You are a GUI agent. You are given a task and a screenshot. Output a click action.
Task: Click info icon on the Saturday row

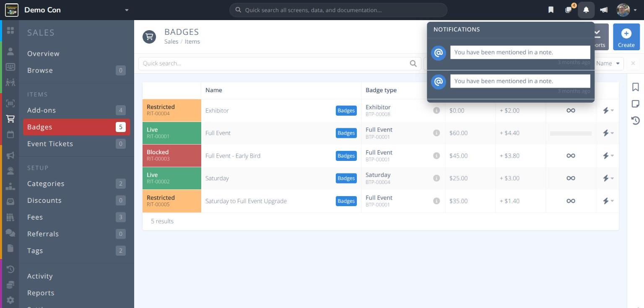point(436,178)
